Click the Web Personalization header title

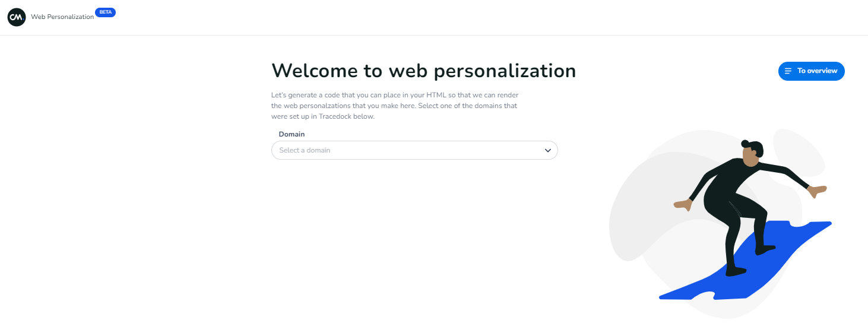(x=62, y=17)
